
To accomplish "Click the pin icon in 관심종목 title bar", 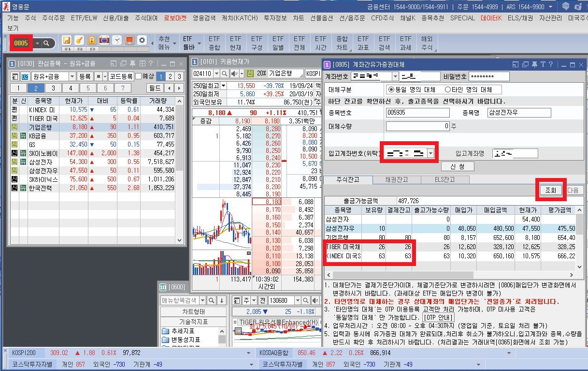I will [x=132, y=63].
